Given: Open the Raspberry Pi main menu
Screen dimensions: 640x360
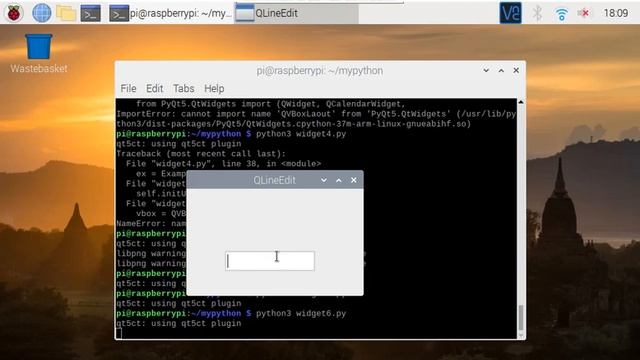Looking at the screenshot, I should click(14, 13).
